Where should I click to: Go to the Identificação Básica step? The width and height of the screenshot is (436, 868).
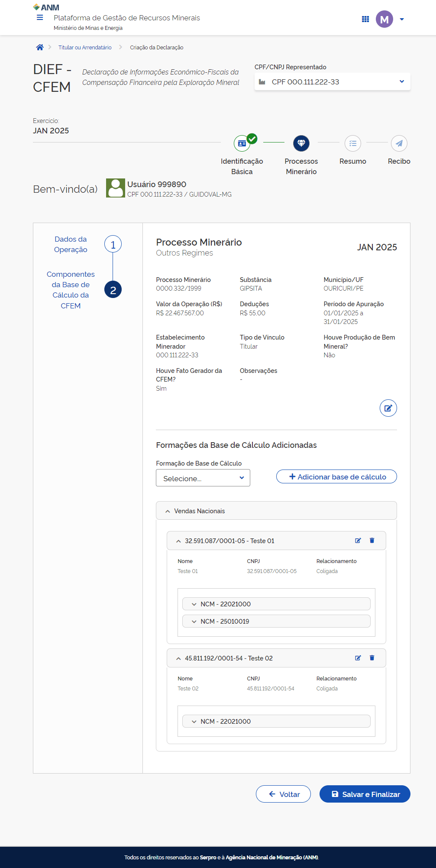pos(242,143)
